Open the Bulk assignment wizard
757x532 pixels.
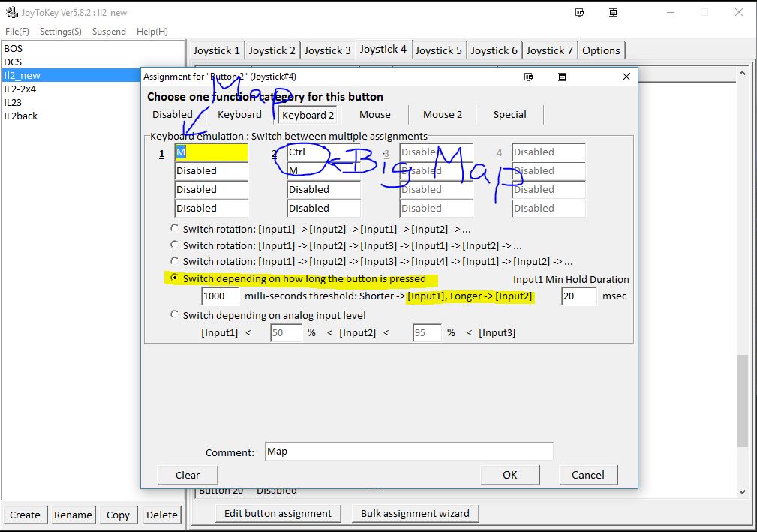point(415,514)
